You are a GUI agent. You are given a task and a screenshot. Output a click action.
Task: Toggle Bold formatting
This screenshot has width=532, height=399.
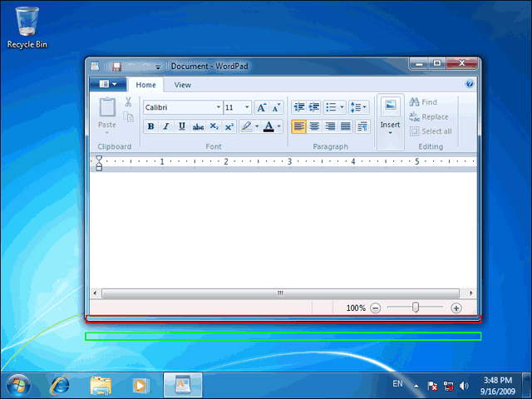151,126
